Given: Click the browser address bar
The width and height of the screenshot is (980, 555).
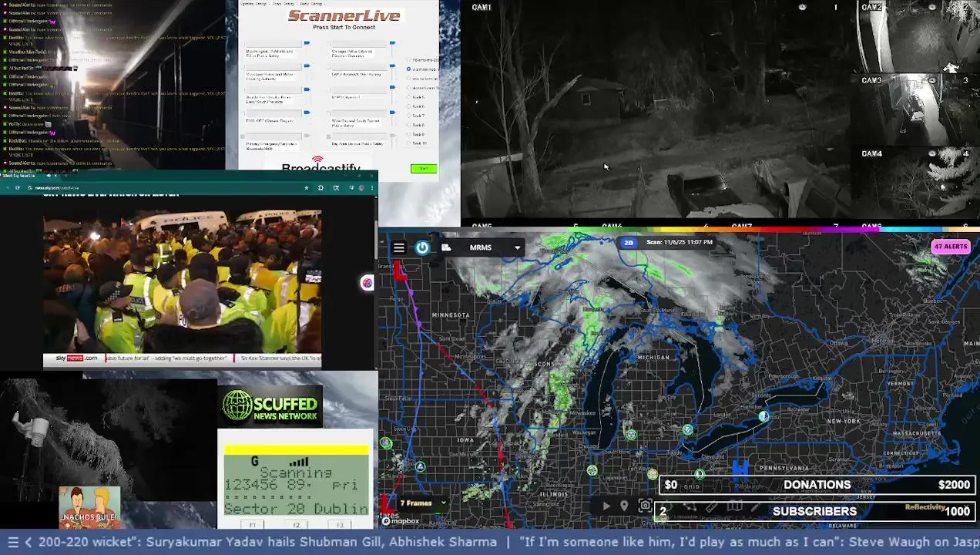Looking at the screenshot, I should (162, 188).
